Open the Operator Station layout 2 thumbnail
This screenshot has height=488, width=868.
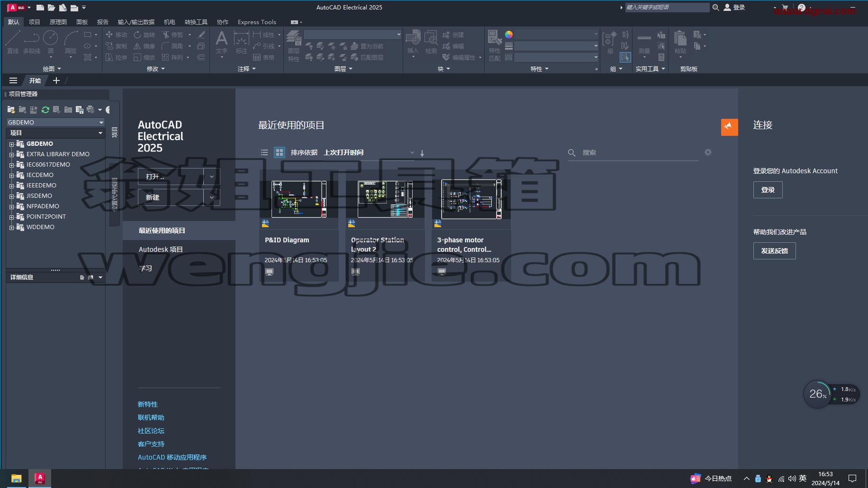tap(385, 199)
